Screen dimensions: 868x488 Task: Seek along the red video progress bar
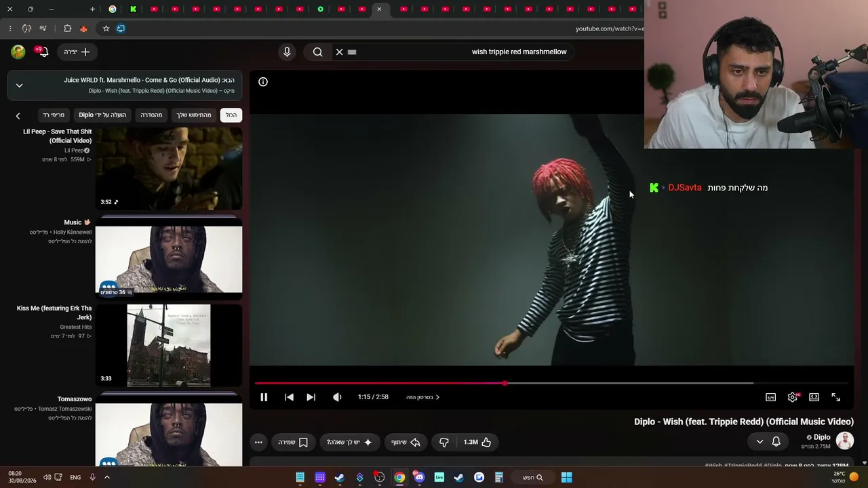coord(551,383)
